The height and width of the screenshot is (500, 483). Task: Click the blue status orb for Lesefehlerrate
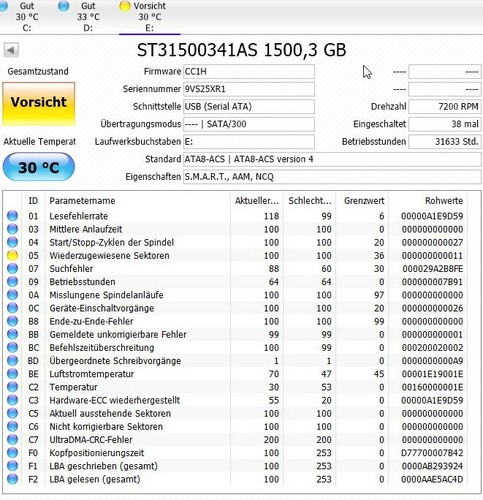point(12,216)
